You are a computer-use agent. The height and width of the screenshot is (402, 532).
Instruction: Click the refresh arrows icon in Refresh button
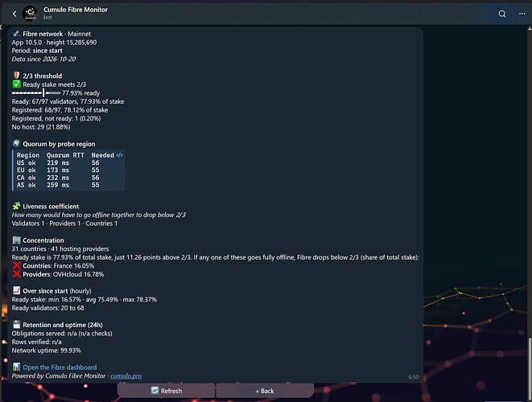point(155,391)
